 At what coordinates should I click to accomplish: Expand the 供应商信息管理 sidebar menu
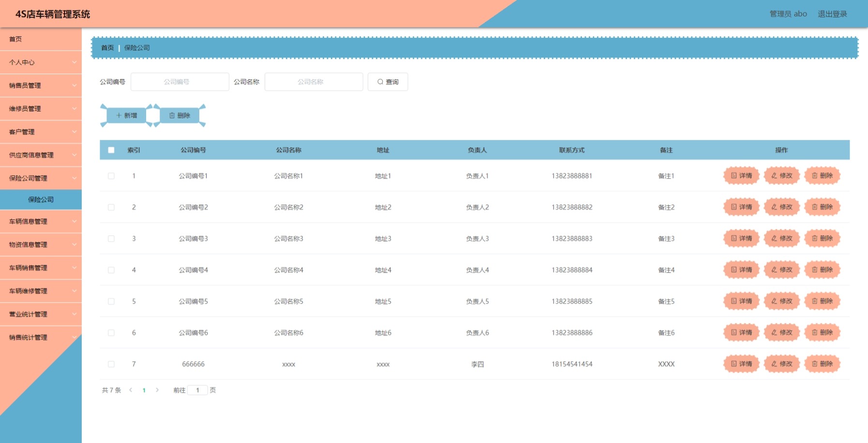tap(41, 155)
